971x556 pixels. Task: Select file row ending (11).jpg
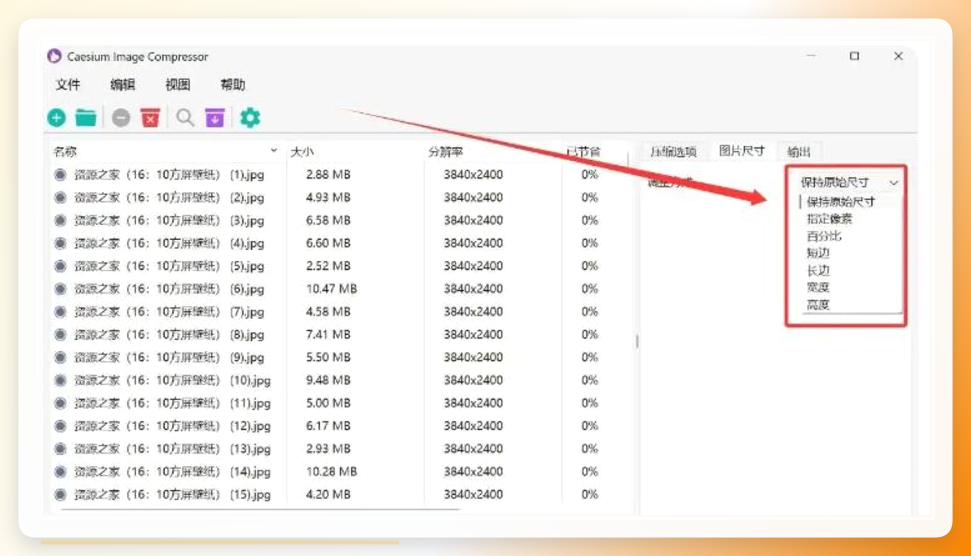tap(340, 404)
